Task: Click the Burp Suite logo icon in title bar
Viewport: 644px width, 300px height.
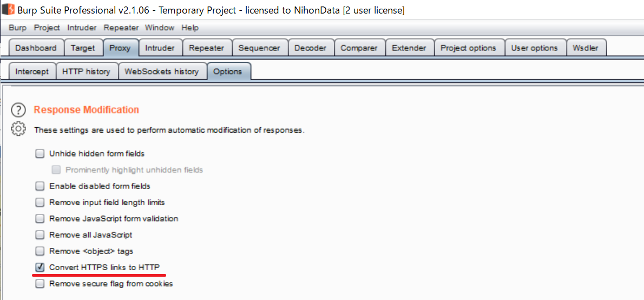Action: 9,9
